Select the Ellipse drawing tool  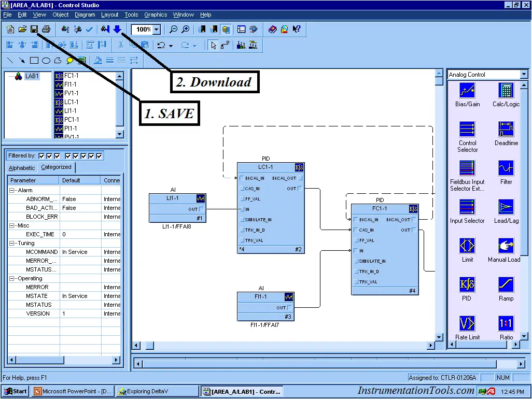pos(46,60)
